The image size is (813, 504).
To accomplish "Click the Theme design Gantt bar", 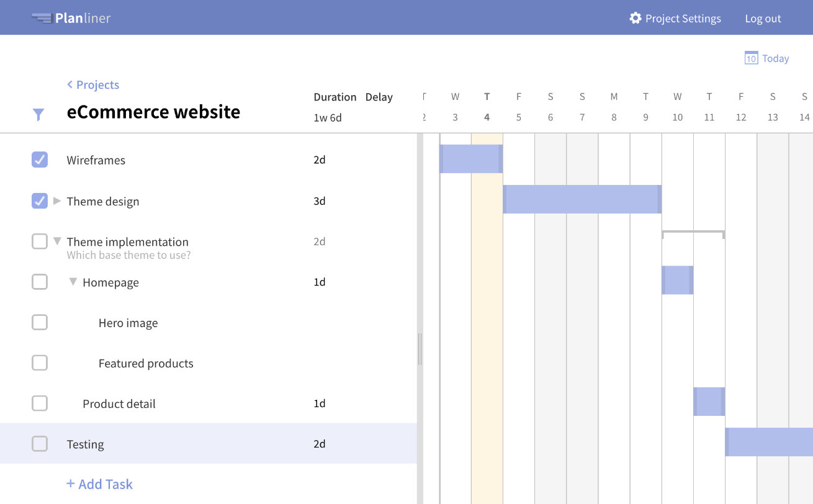I will click(582, 199).
